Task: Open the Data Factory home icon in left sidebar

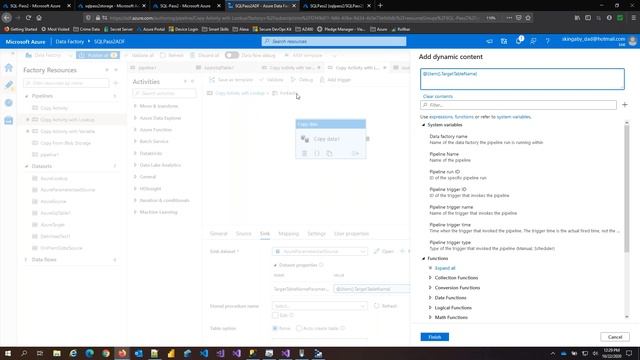Action: (x=9, y=68)
